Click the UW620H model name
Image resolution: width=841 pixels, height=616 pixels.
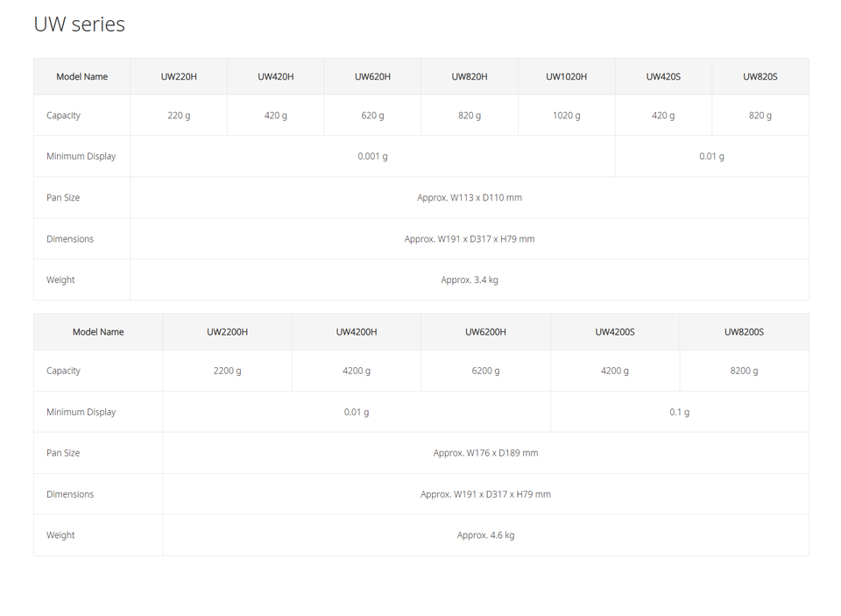[x=372, y=77]
